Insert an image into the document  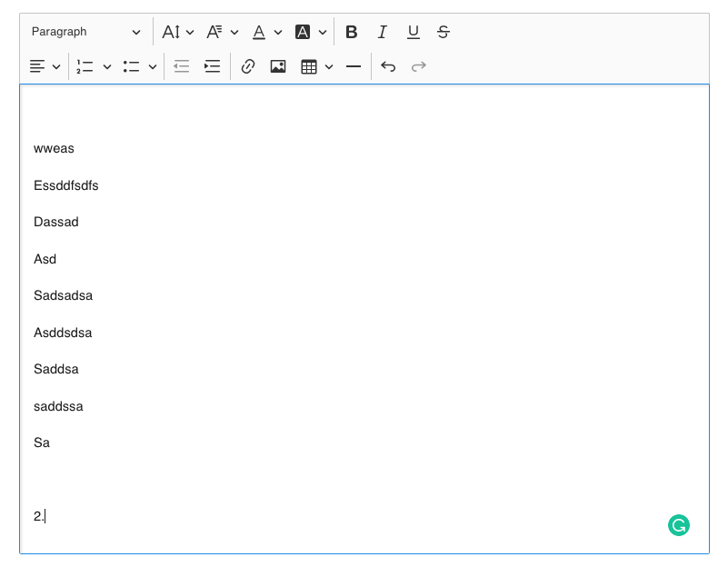[278, 65]
